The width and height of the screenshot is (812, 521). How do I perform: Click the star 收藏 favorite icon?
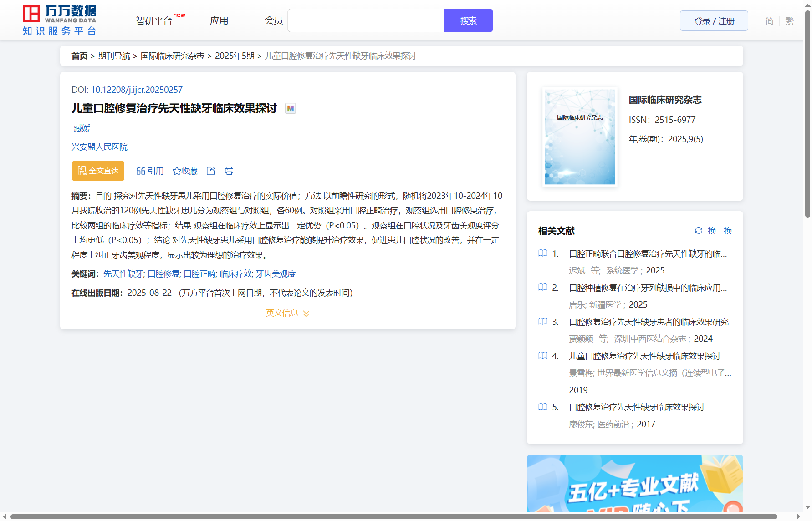(177, 171)
